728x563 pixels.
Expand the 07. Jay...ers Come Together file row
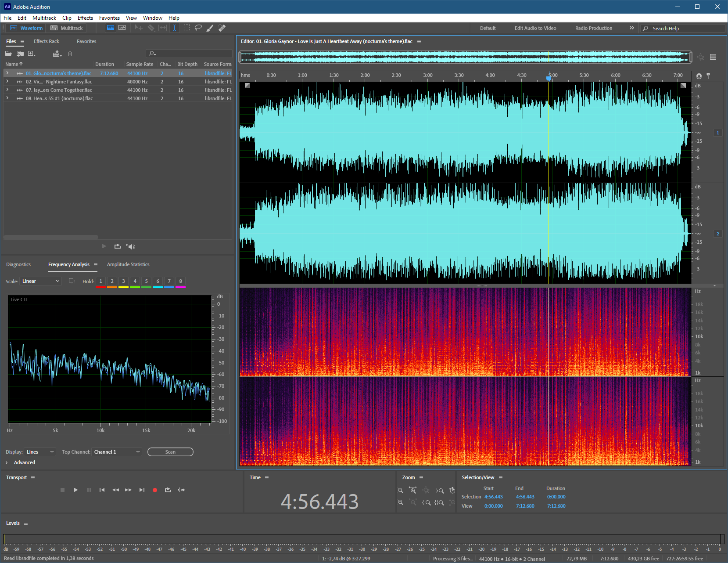click(7, 90)
